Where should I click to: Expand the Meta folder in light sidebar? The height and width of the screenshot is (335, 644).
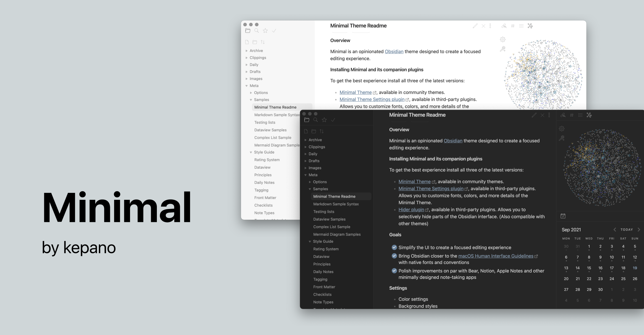pos(247,85)
